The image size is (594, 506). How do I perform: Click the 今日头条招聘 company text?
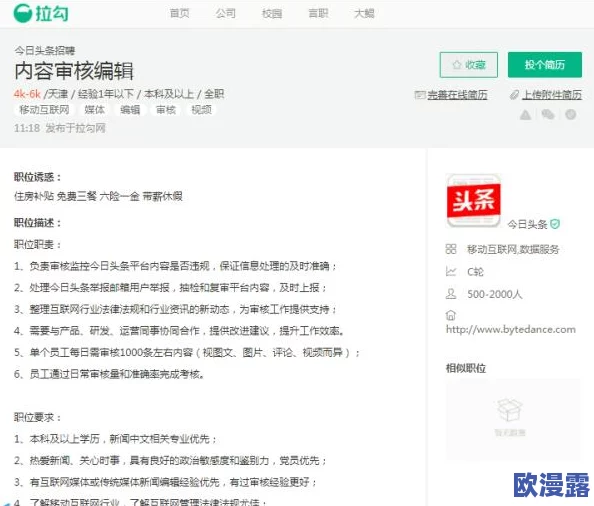(45, 50)
